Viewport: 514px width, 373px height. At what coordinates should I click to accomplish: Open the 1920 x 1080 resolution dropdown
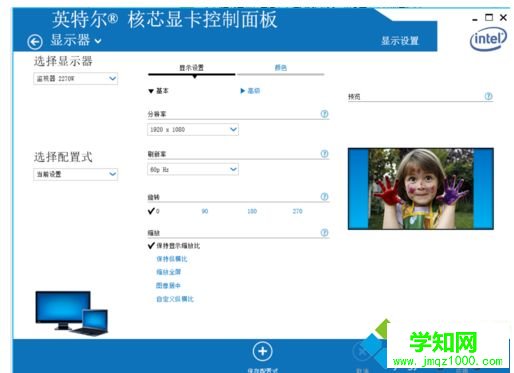[193, 129]
